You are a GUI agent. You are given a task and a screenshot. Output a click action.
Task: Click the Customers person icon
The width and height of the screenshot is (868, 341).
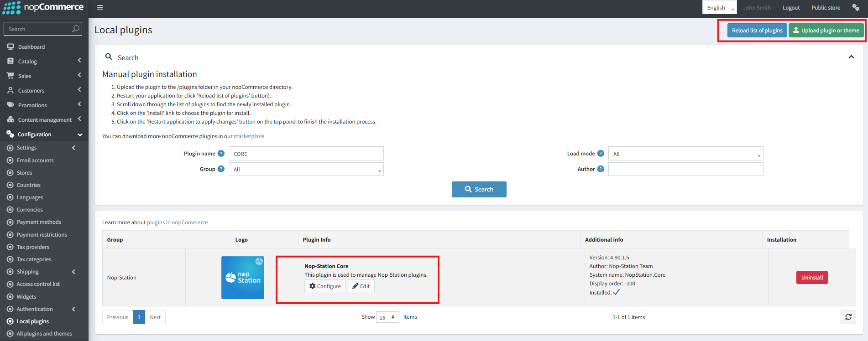(10, 90)
